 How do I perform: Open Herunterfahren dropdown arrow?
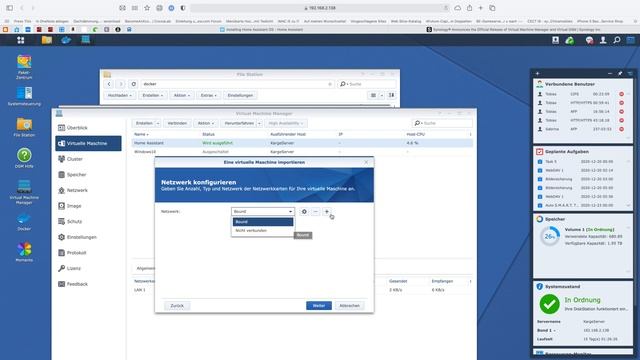coord(259,123)
